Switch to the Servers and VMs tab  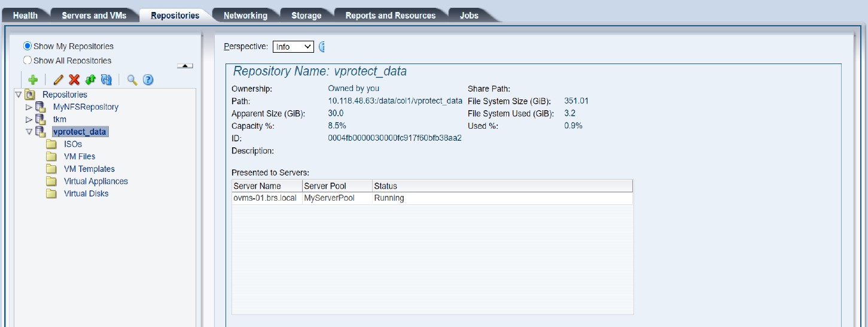[x=94, y=16]
